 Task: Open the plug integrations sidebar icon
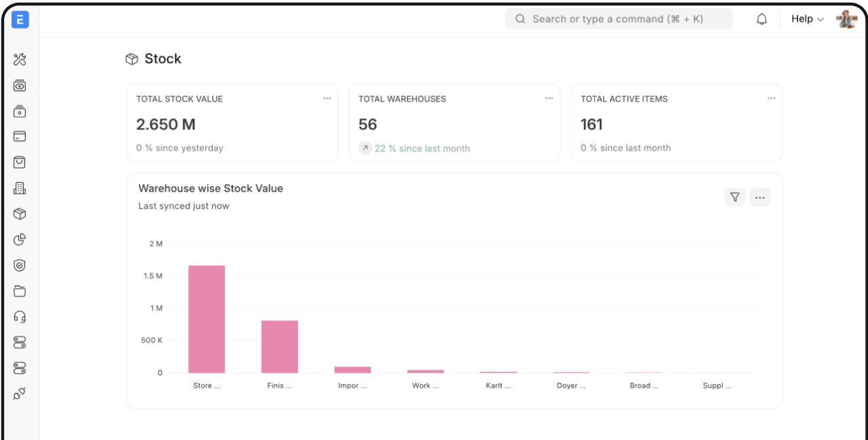[20, 394]
